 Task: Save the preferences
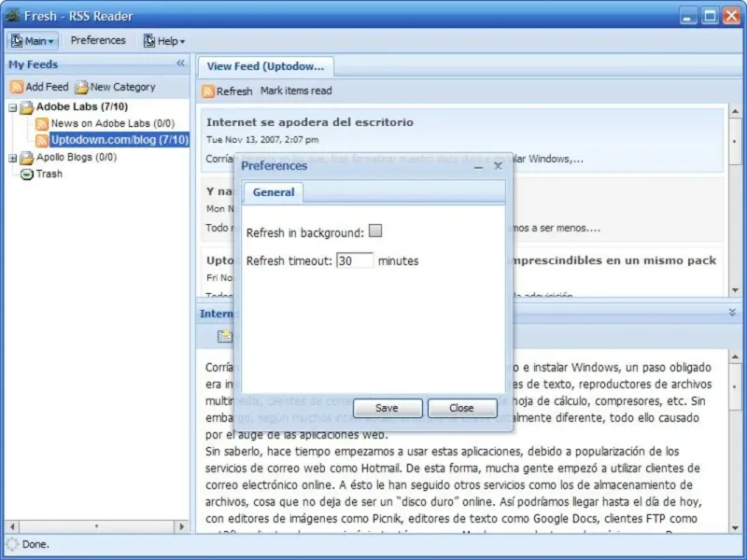click(388, 408)
